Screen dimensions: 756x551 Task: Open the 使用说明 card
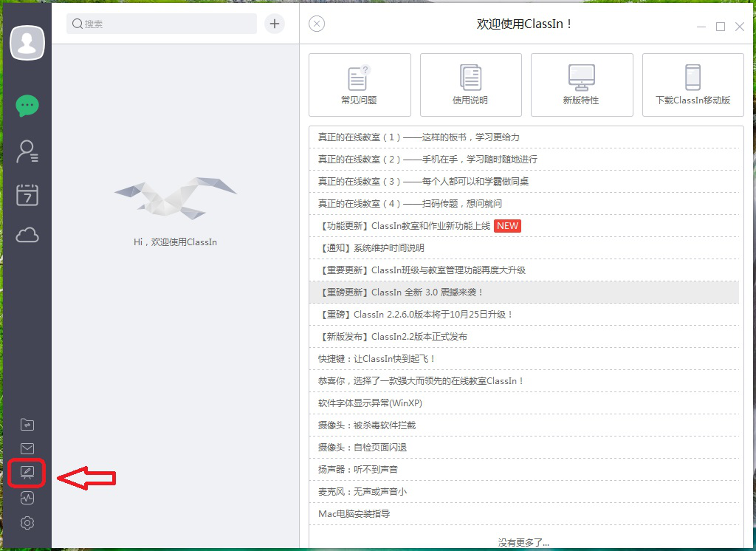(470, 84)
